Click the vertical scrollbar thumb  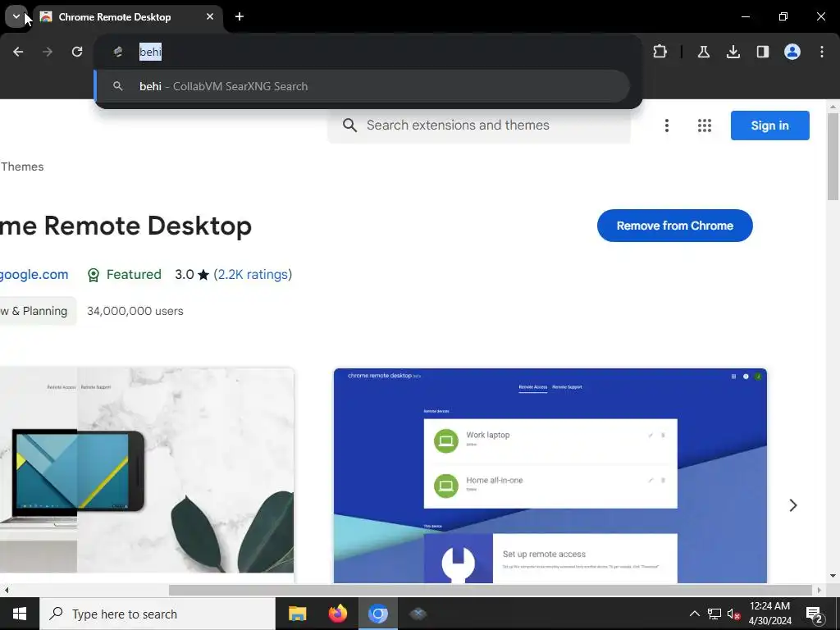(x=833, y=157)
